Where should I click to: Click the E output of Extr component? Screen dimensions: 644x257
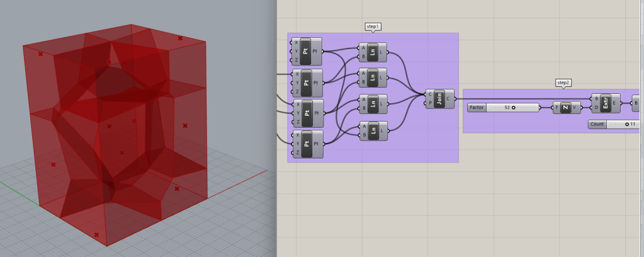[616, 103]
